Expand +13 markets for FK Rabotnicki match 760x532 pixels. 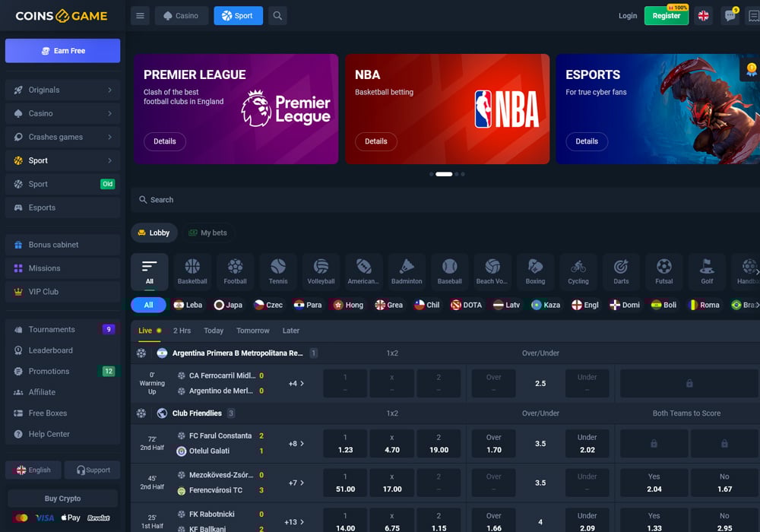pos(294,522)
